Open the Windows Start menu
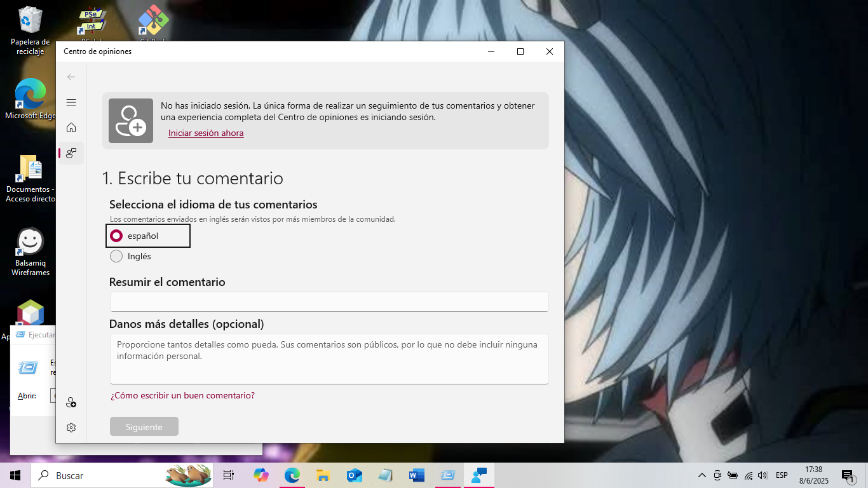Viewport: 868px width, 488px height. pos(15,475)
